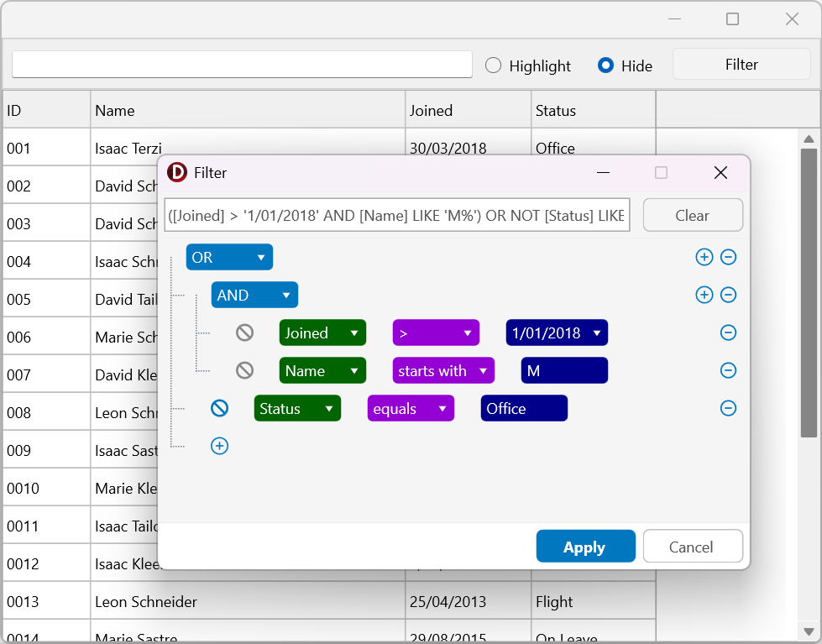
Task: Remove the Joined condition with its minus icon
Action: coord(728,332)
